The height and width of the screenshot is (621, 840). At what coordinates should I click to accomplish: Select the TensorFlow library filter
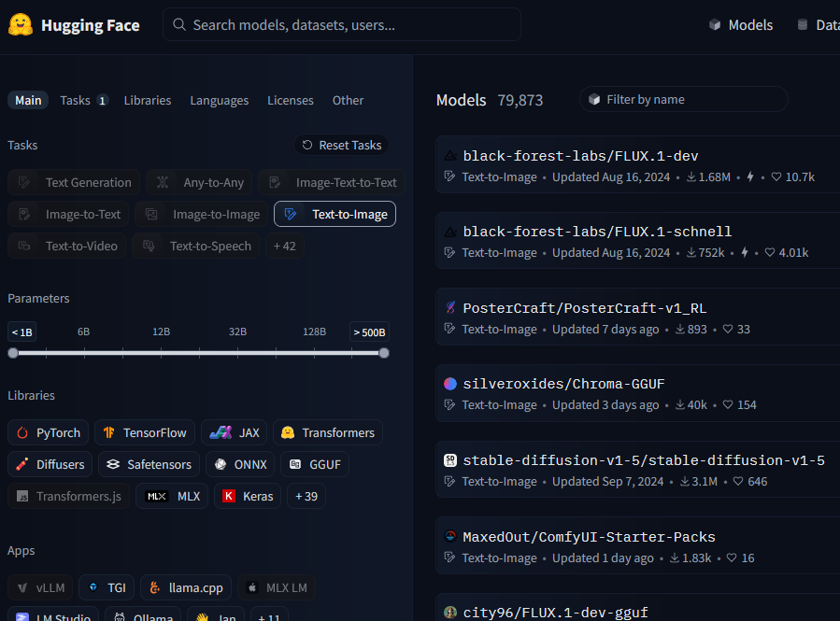click(x=145, y=432)
